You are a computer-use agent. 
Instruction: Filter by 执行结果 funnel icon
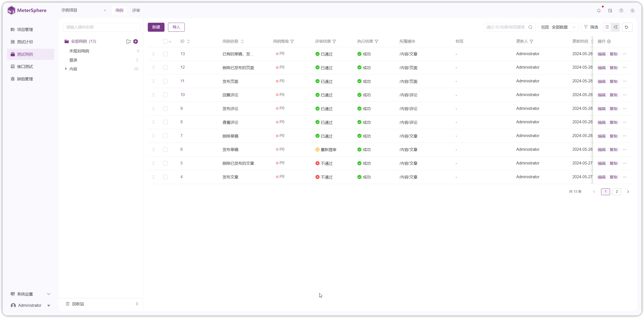pos(376,41)
